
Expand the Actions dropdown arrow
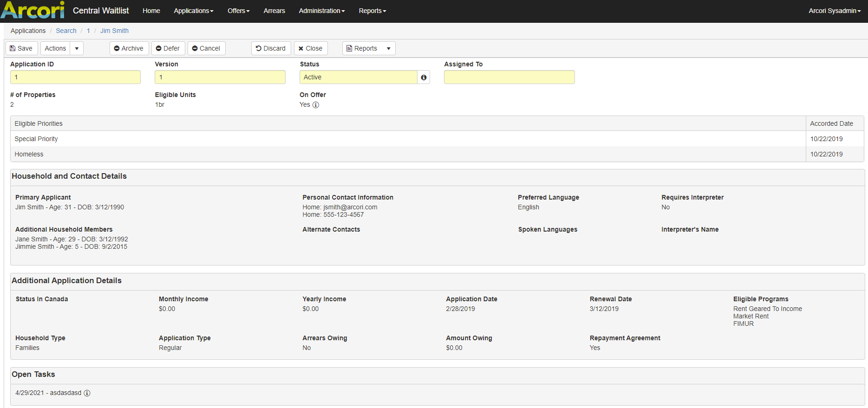point(77,48)
